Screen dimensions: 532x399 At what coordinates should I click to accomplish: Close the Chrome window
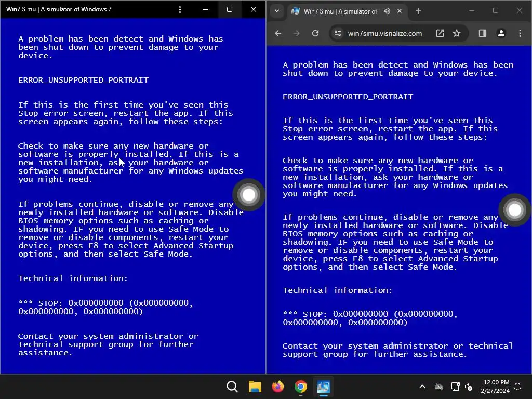(x=520, y=11)
